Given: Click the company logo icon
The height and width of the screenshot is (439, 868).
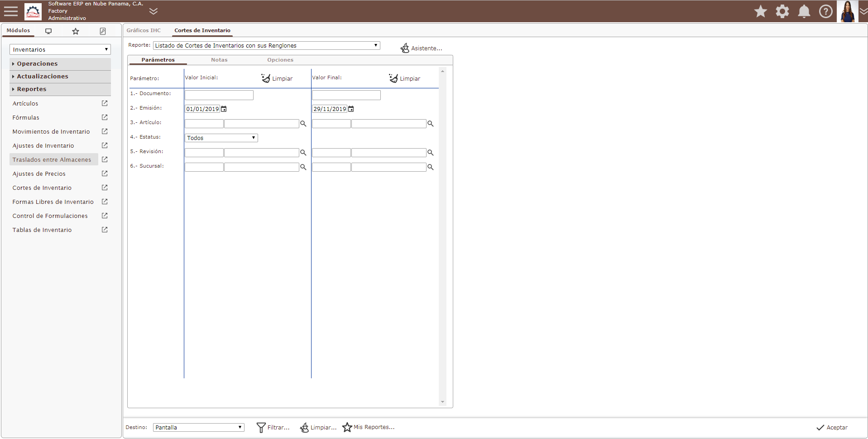Looking at the screenshot, I should [x=33, y=11].
